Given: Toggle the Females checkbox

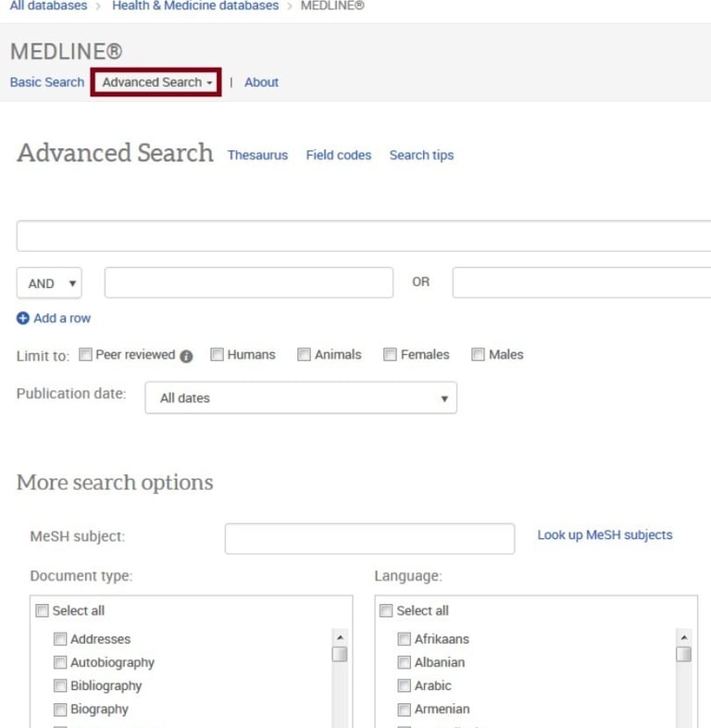Looking at the screenshot, I should click(390, 354).
